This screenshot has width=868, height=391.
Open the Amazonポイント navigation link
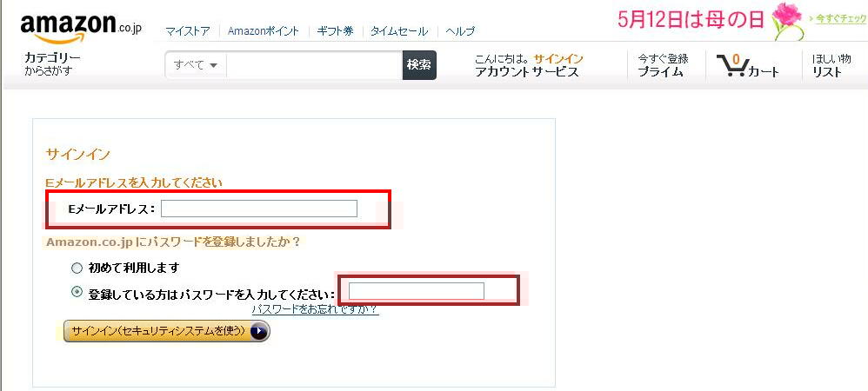click(x=263, y=31)
